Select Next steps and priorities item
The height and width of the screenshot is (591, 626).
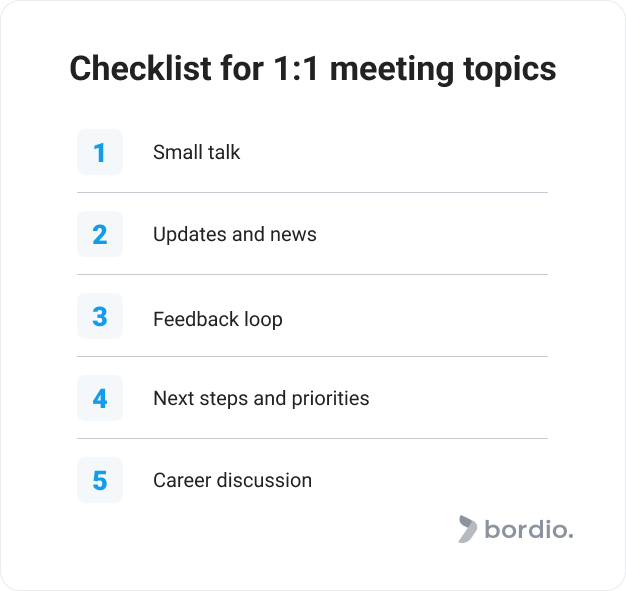coord(261,398)
